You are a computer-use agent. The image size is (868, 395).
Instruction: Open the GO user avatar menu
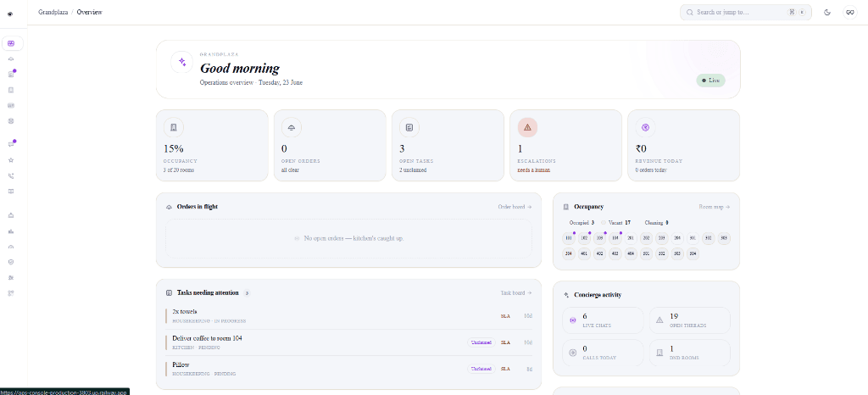[x=849, y=12]
